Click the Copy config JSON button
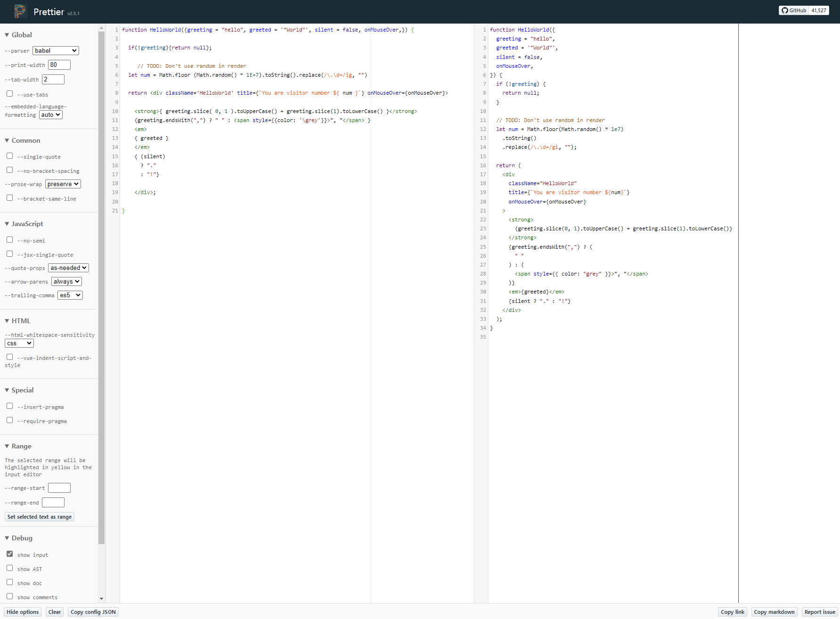Viewport: 840px width, 619px height. point(93,612)
